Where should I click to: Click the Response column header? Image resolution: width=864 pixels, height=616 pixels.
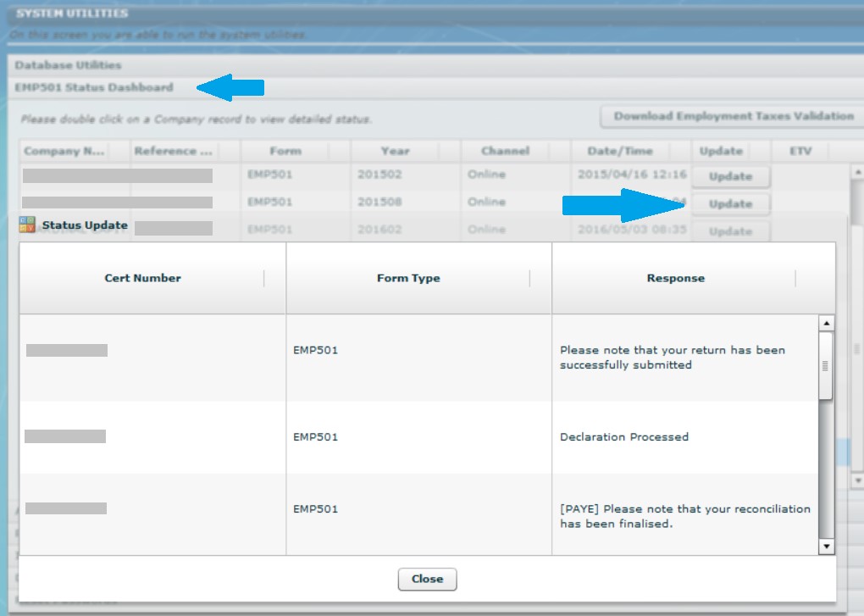pos(675,278)
